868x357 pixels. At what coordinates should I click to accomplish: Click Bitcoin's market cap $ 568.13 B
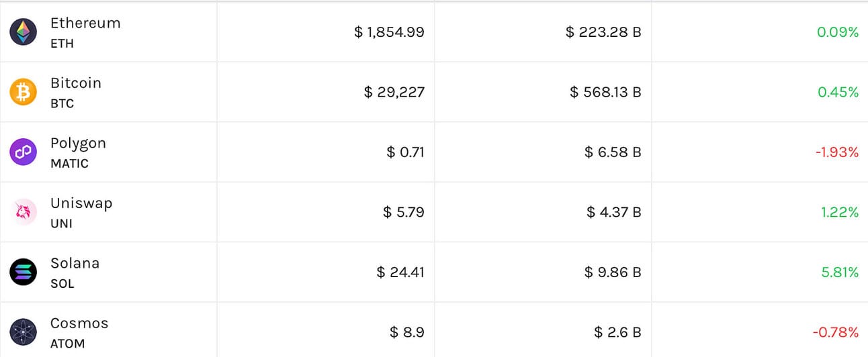pyautogui.click(x=605, y=92)
